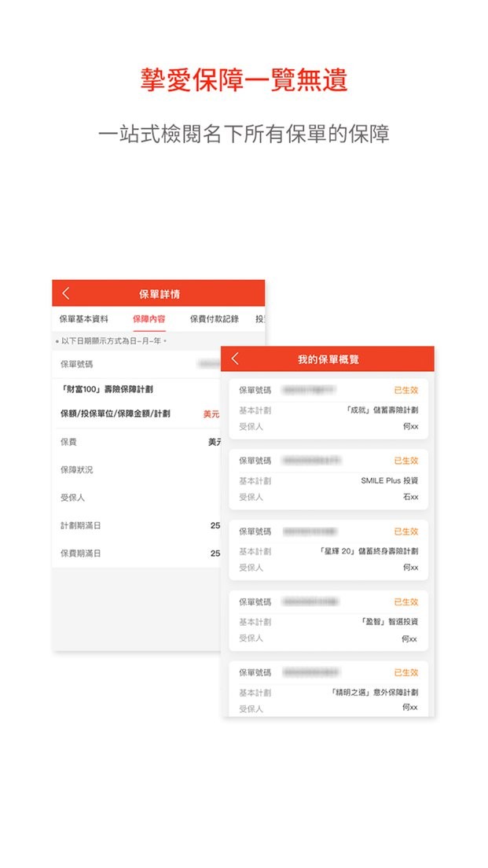Open the「成就」儲蓄壽險計劃 policy card
The image size is (488, 868).
click(328, 409)
